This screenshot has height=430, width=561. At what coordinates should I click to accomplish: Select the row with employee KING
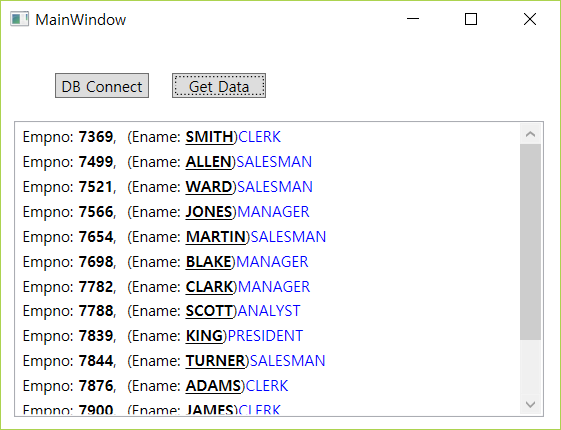[268, 336]
